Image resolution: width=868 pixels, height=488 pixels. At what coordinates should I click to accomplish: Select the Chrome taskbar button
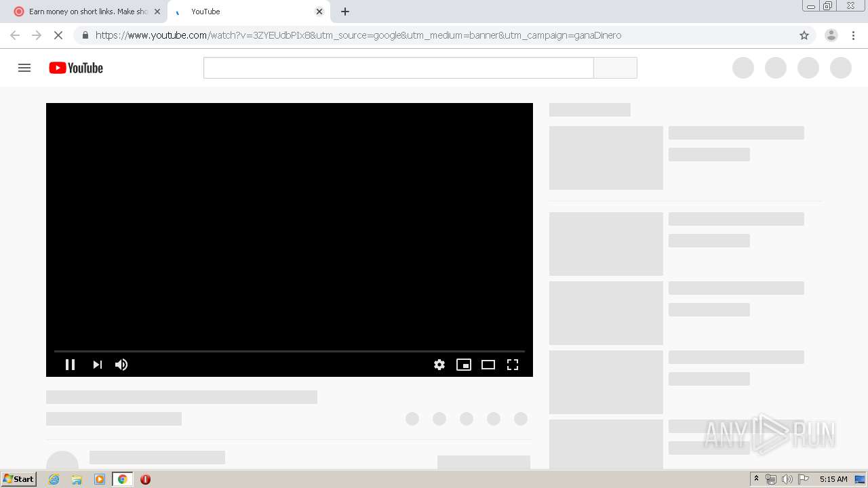pos(122,479)
